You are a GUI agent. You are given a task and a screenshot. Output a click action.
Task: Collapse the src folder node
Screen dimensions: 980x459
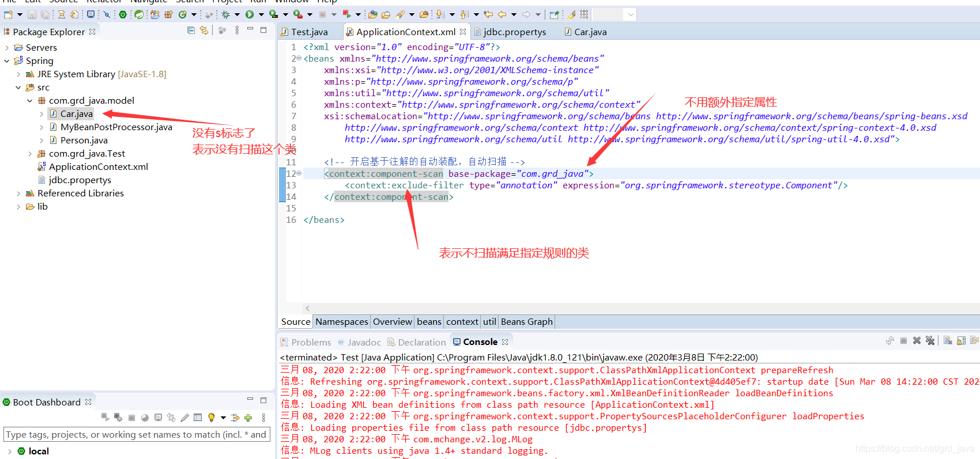[x=18, y=88]
